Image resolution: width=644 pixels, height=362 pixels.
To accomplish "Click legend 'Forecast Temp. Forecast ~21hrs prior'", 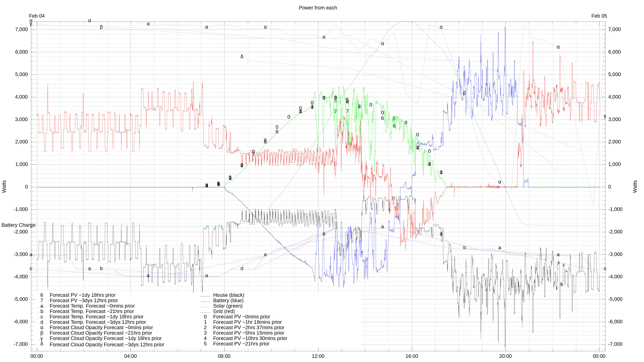I will click(92, 311).
